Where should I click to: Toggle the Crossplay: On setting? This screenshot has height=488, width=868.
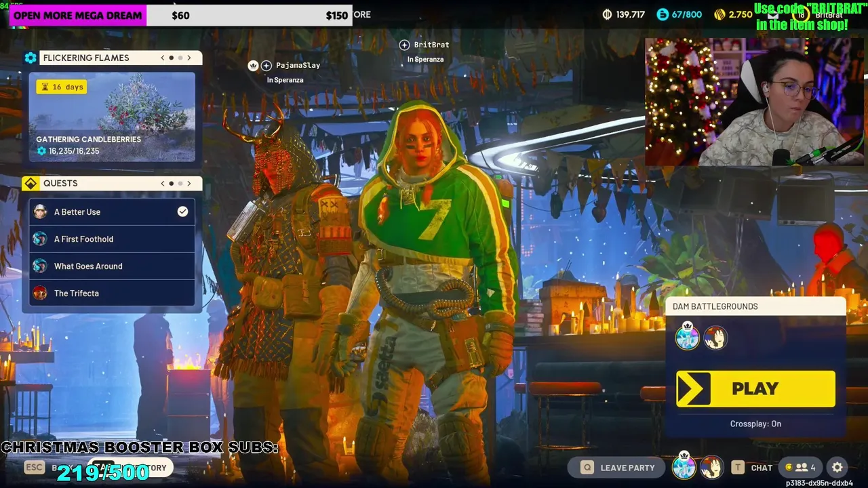tap(755, 424)
